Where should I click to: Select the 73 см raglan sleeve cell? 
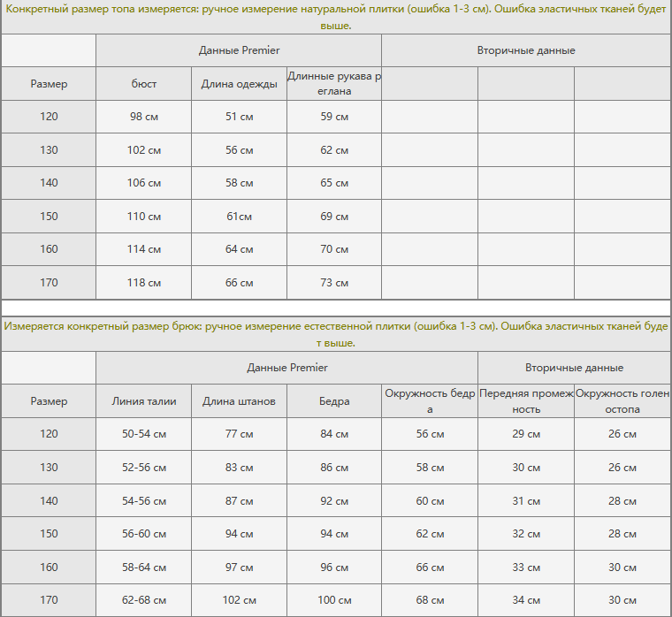[x=333, y=283]
